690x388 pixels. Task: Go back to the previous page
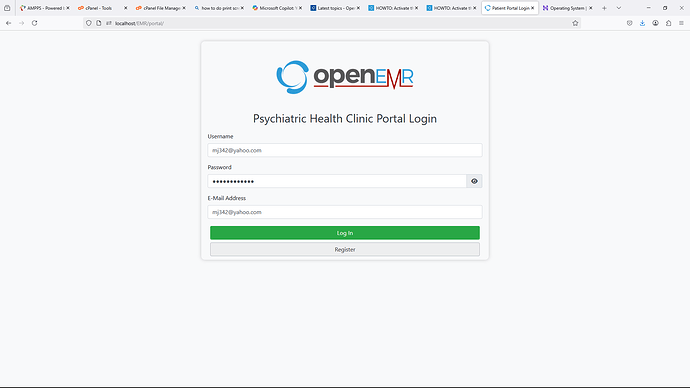click(9, 23)
